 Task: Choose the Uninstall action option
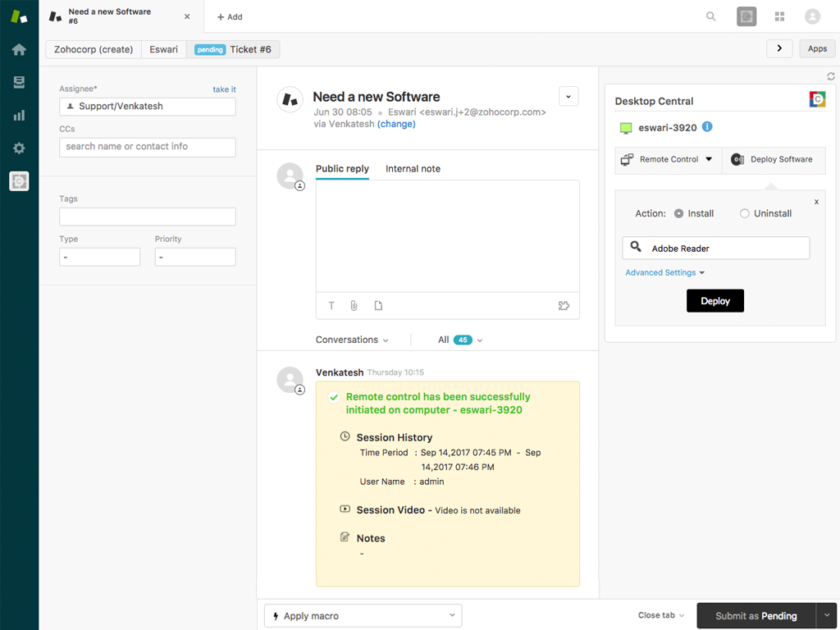coord(744,213)
